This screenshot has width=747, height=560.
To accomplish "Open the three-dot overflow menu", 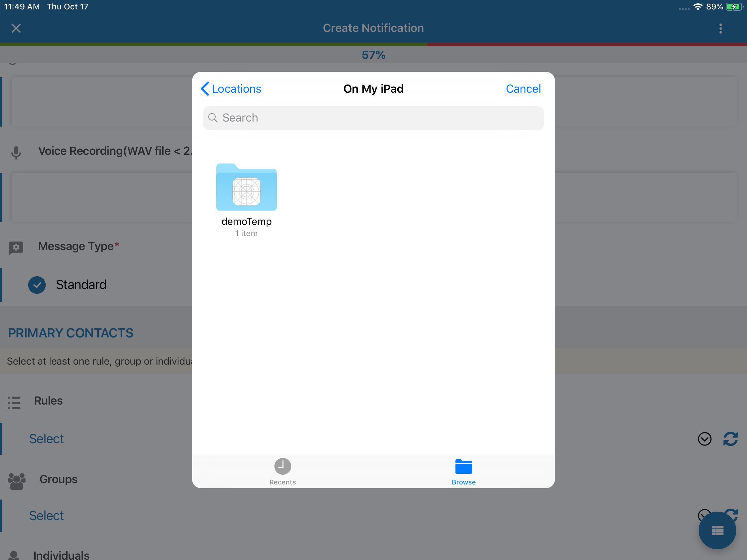I will point(720,28).
